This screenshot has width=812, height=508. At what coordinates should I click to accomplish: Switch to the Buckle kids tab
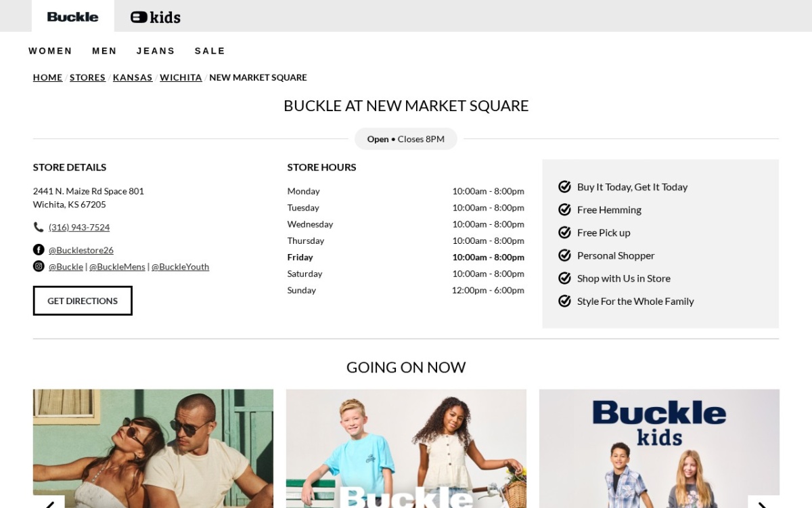[156, 17]
